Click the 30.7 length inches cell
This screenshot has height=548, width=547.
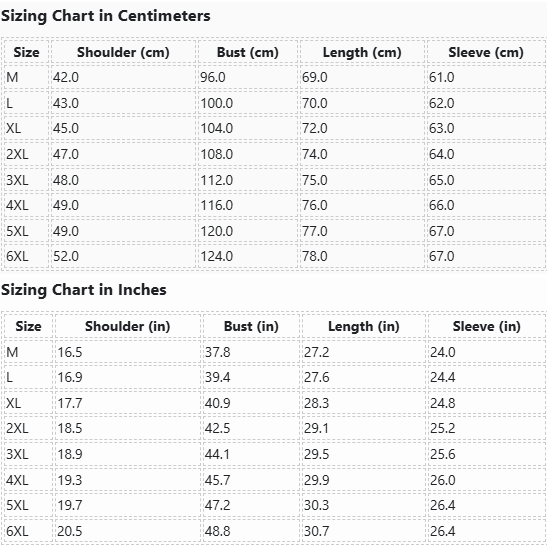(x=364, y=531)
